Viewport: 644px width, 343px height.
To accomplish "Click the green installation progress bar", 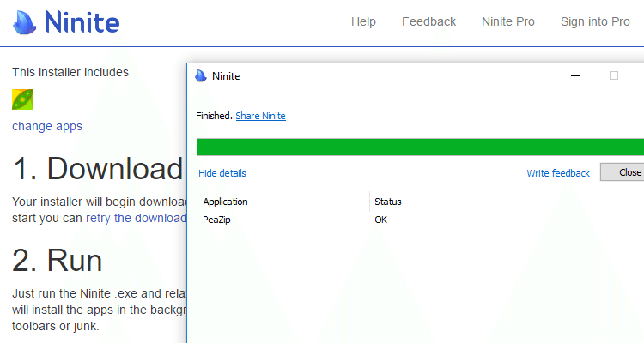I will click(x=421, y=147).
